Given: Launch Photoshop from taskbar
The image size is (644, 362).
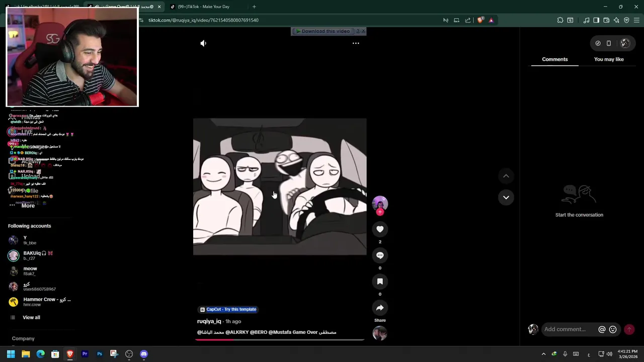Looking at the screenshot, I should pyautogui.click(x=99, y=354).
